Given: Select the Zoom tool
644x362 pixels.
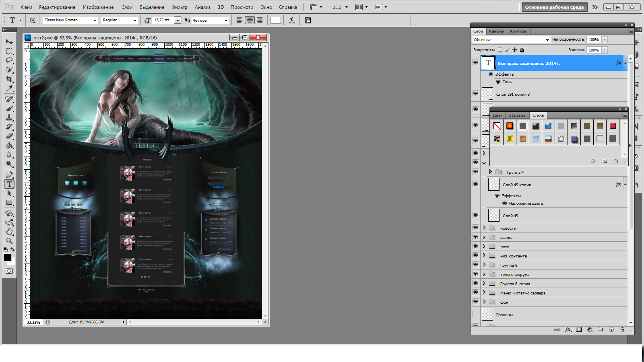Looking at the screenshot, I should click(9, 241).
